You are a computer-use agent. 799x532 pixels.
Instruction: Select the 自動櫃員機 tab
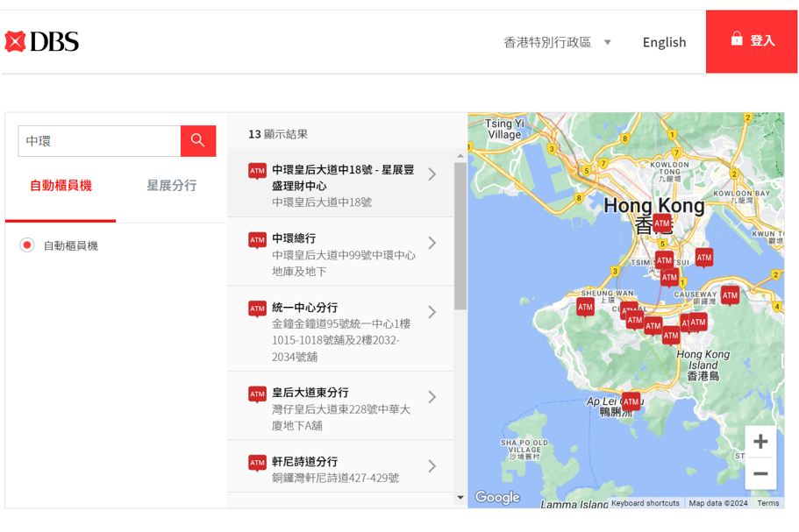tap(61, 186)
